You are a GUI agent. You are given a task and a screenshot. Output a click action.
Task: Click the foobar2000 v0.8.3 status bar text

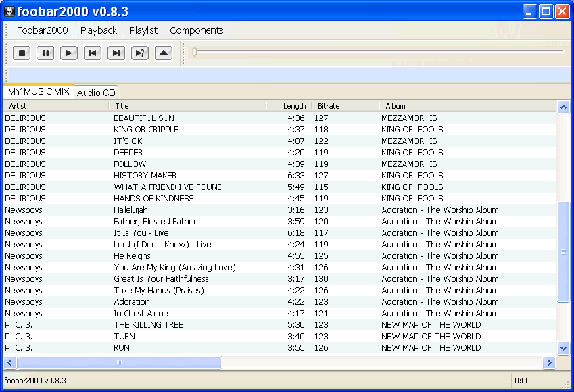(35, 381)
